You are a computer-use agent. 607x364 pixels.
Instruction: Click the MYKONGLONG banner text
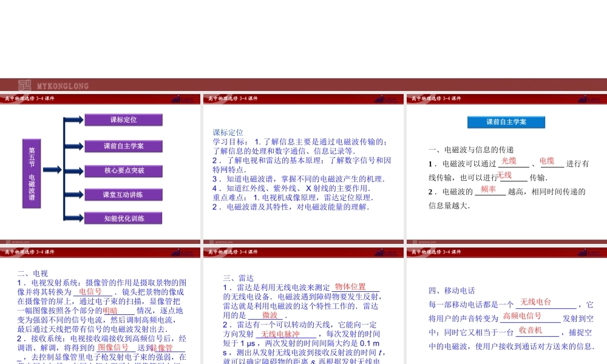point(63,86)
